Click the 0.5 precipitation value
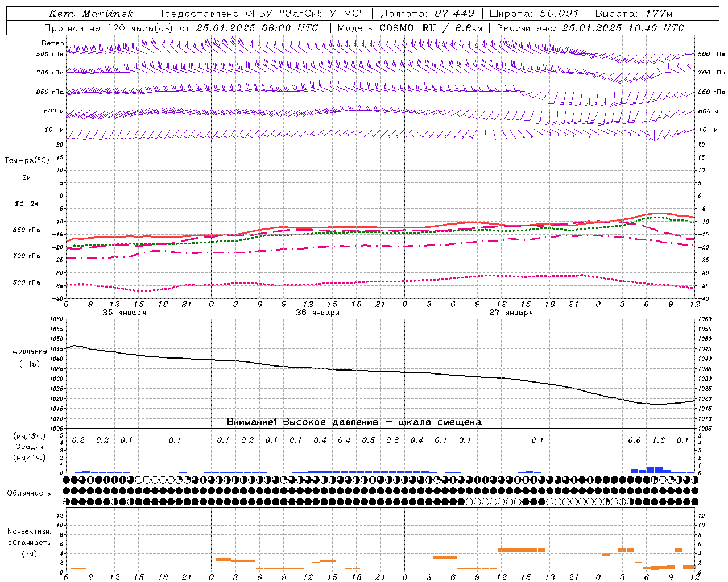728x582 pixels. (x=369, y=440)
